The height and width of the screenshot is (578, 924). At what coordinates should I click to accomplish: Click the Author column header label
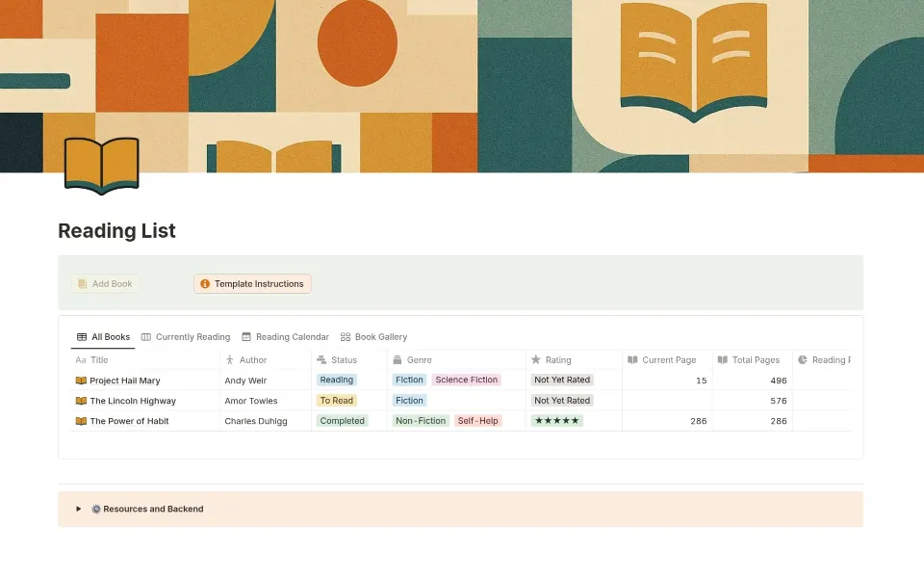click(x=253, y=359)
